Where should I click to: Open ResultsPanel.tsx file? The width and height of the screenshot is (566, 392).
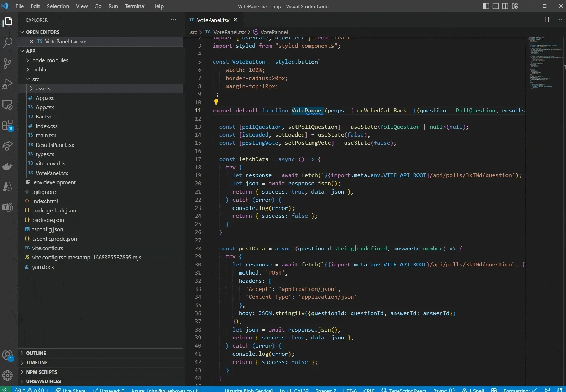click(x=101, y=145)
